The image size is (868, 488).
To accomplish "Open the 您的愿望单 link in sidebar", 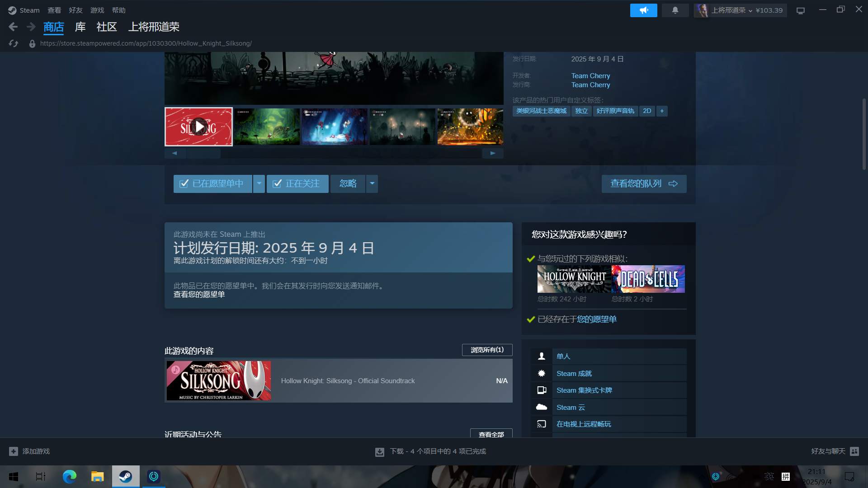I will (x=597, y=319).
